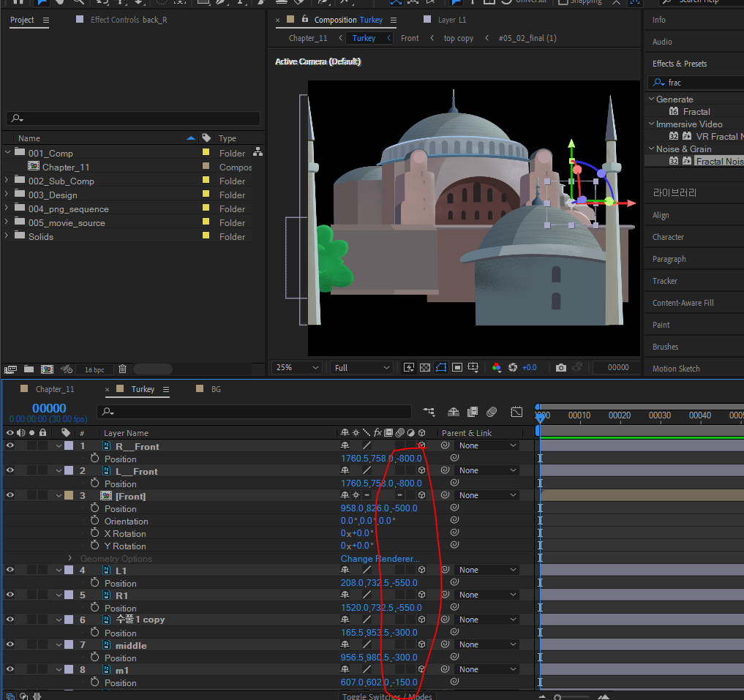Viewport: 744px width, 700px height.
Task: Collapse the Generate effects category
Action: (652, 99)
